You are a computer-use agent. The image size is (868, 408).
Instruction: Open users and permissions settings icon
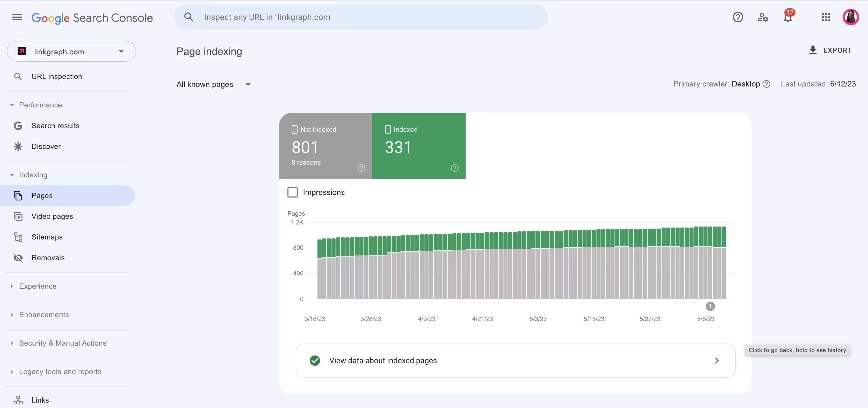point(763,17)
